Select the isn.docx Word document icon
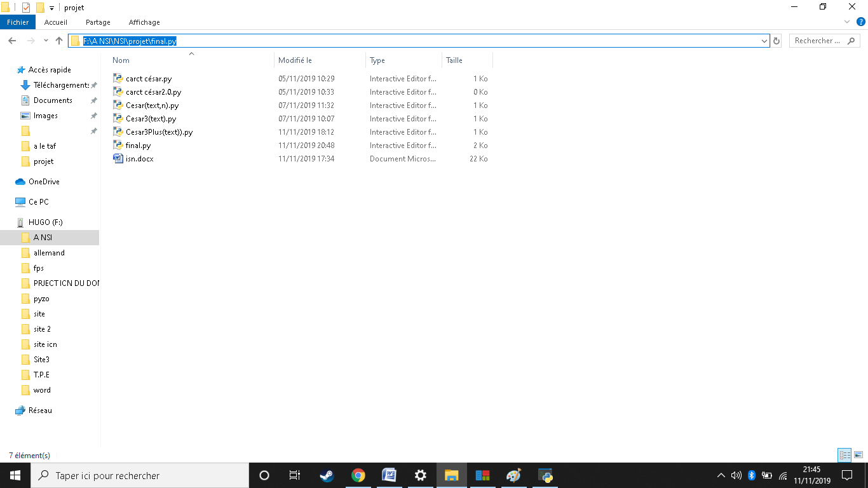The width and height of the screenshot is (868, 488). pos(118,158)
